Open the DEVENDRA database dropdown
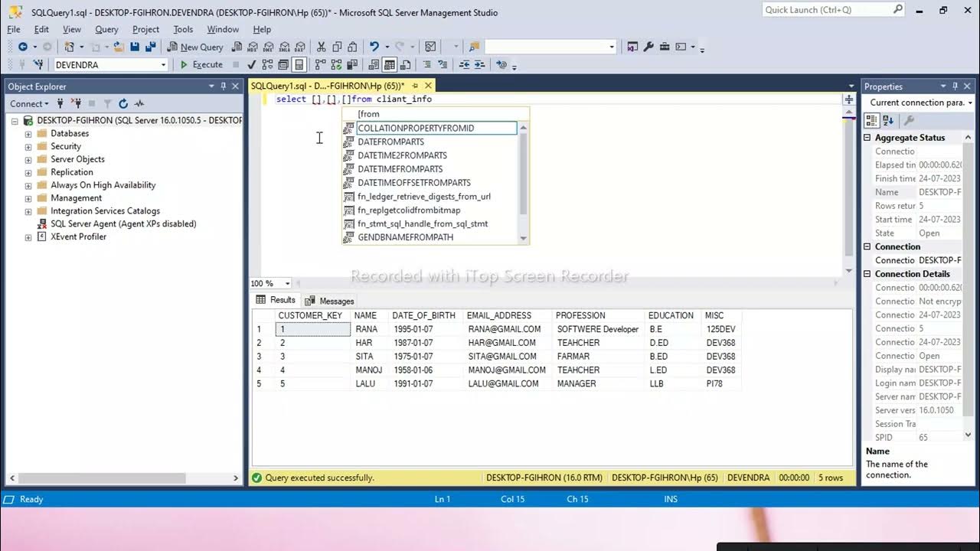The height and width of the screenshot is (551, 980). coord(163,65)
